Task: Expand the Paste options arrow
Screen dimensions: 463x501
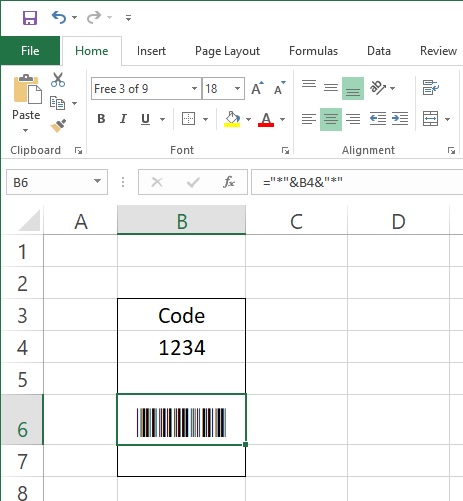Action: 26,130
